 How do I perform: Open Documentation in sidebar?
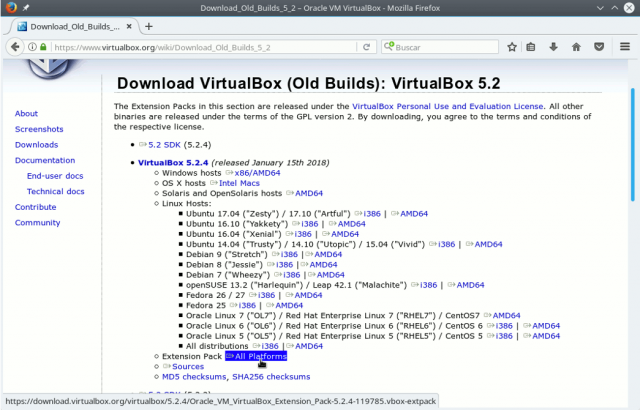[x=45, y=160]
